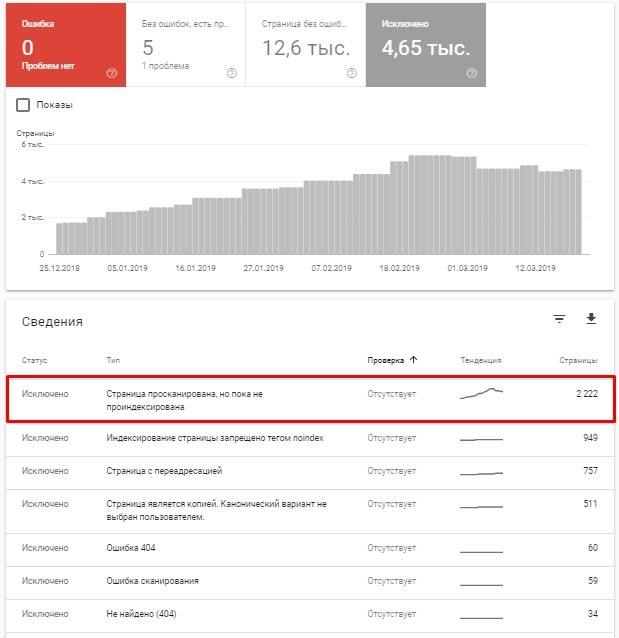The width and height of the screenshot is (619, 638).
Task: Open row 'Индексирование страницы запрещено тегом noindex'
Action: click(310, 440)
